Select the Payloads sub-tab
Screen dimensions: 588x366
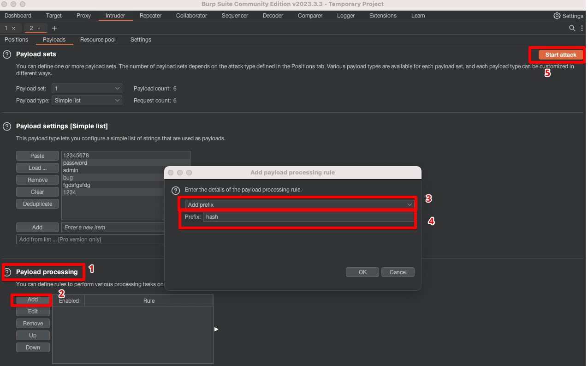pyautogui.click(x=54, y=40)
